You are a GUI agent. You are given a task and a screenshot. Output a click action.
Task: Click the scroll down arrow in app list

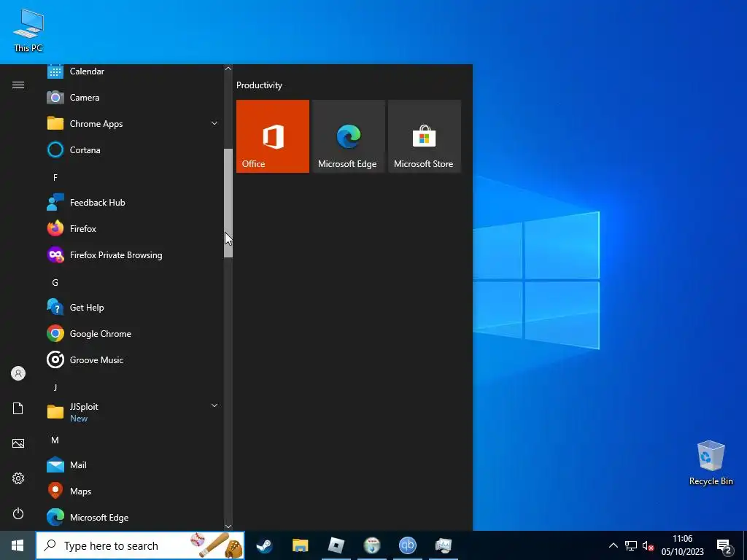pos(228,526)
